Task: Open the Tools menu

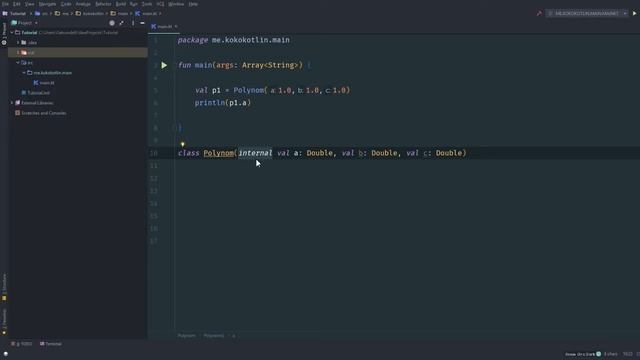Action: (x=147, y=4)
